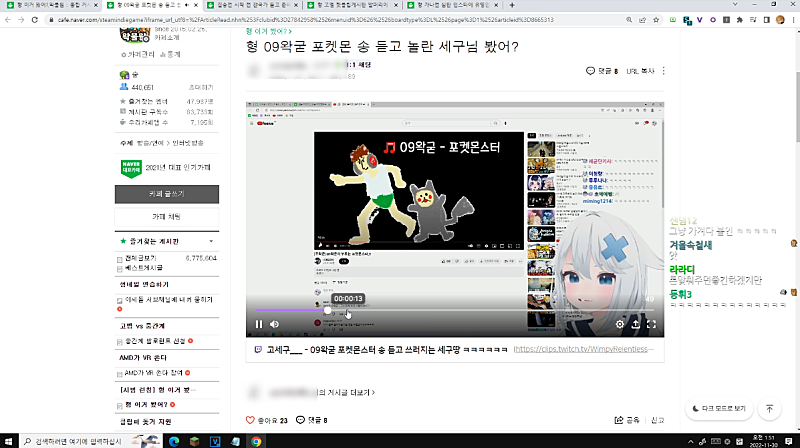Open the Chrome profile avatar
The width and height of the screenshot is (800, 448).
(780, 20)
